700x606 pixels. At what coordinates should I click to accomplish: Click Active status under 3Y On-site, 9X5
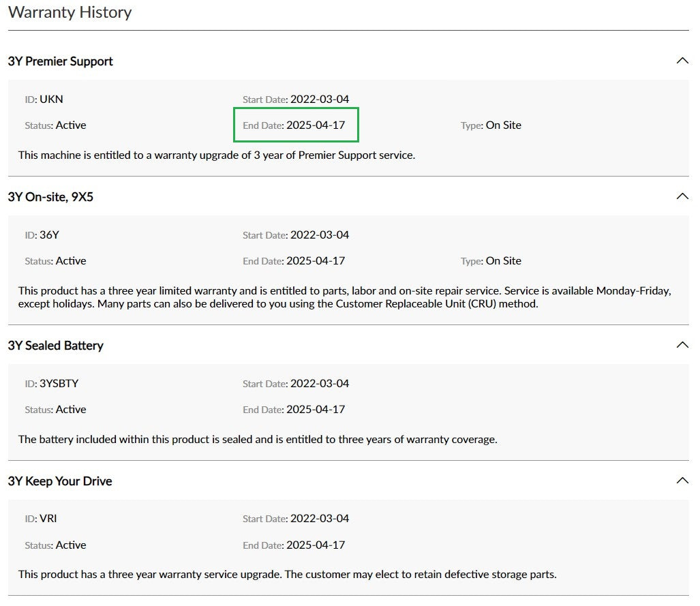tap(71, 261)
